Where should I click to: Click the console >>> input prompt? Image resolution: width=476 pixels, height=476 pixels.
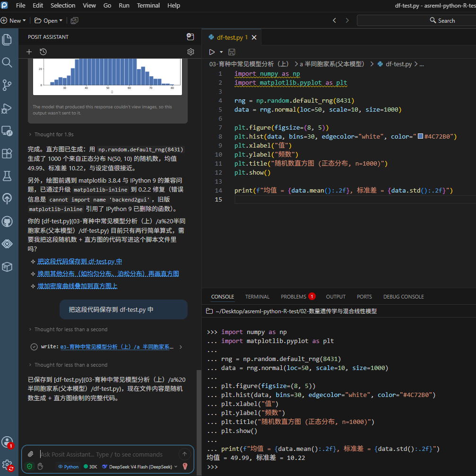pos(213,467)
